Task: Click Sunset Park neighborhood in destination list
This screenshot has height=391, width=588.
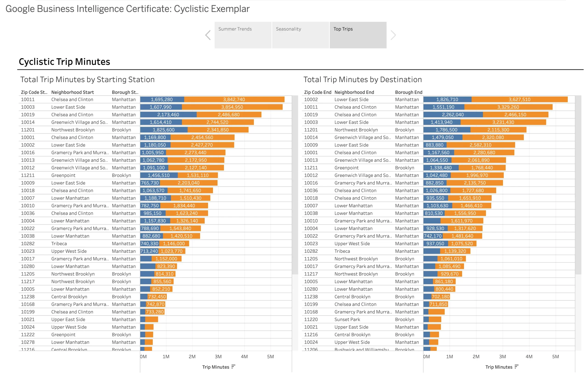Action: [x=347, y=319]
